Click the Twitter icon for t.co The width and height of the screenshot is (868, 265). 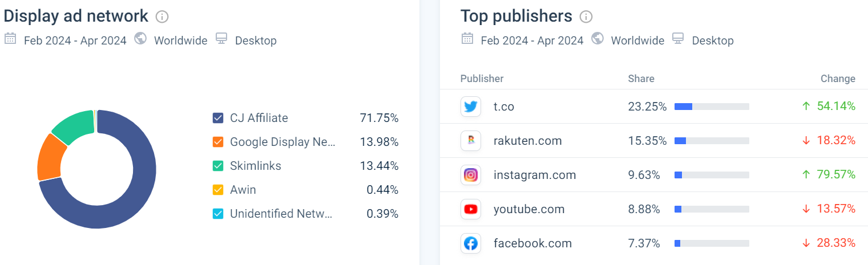pyautogui.click(x=471, y=107)
